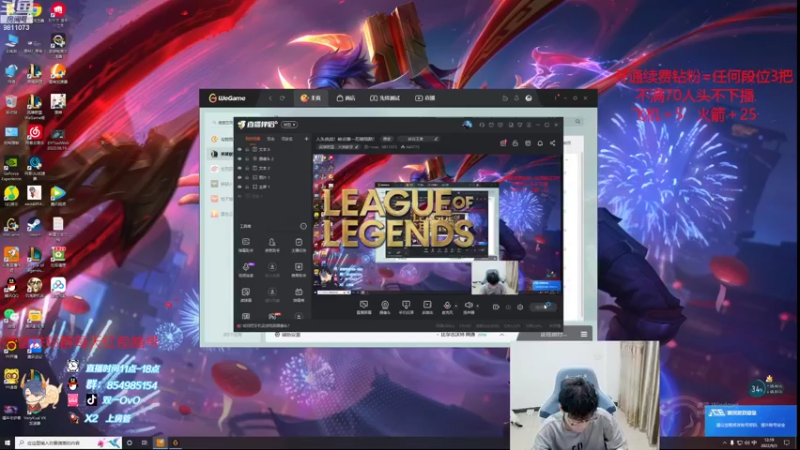The image size is (800, 450).
Task: Click the clipboard task toolbox icon
Action: point(298,242)
